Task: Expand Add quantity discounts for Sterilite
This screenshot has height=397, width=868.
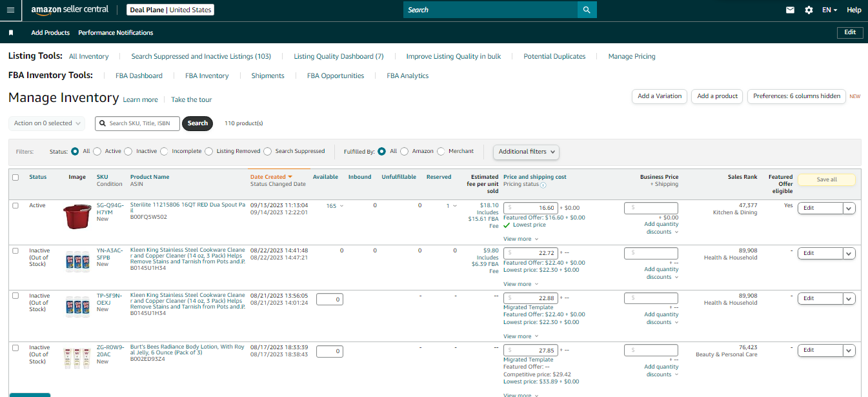Action: (x=661, y=228)
